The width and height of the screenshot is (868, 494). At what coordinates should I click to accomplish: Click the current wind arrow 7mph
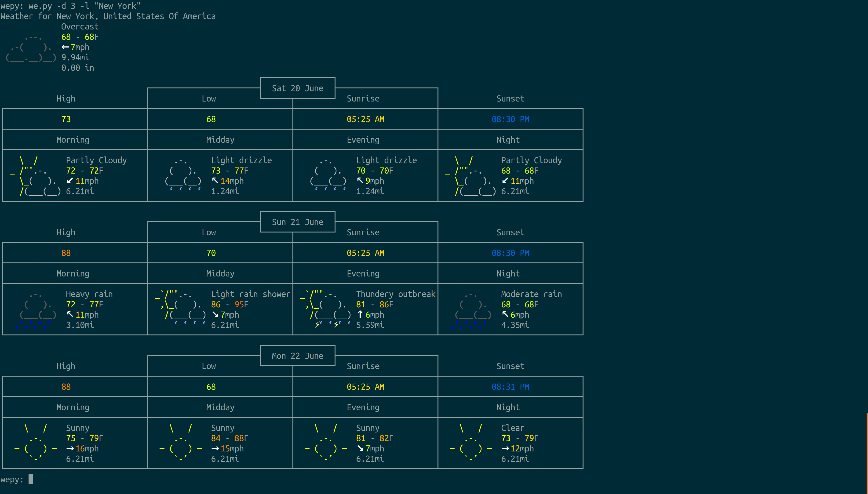65,47
